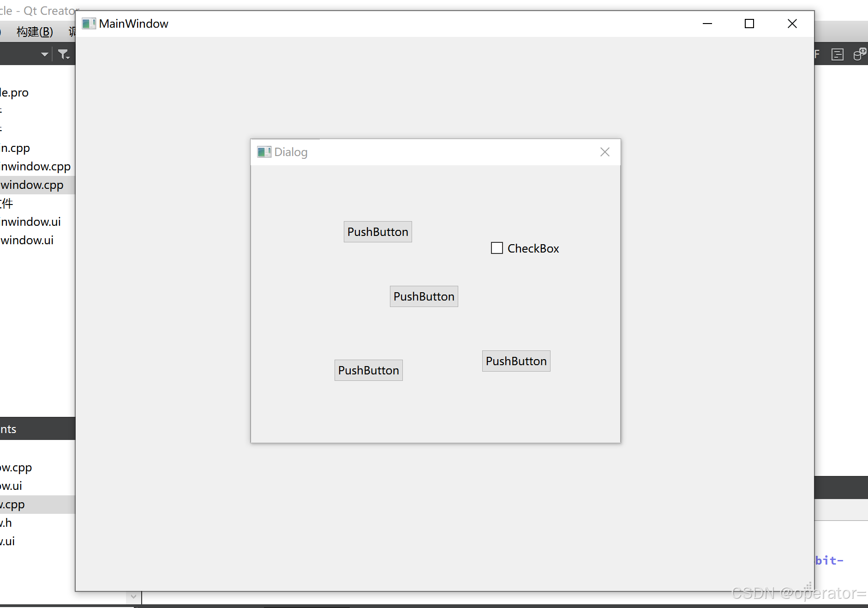Image resolution: width=868 pixels, height=608 pixels.
Task: Click the PushButton beside the CheckBox in the Dialog
Action: pyautogui.click(x=377, y=232)
